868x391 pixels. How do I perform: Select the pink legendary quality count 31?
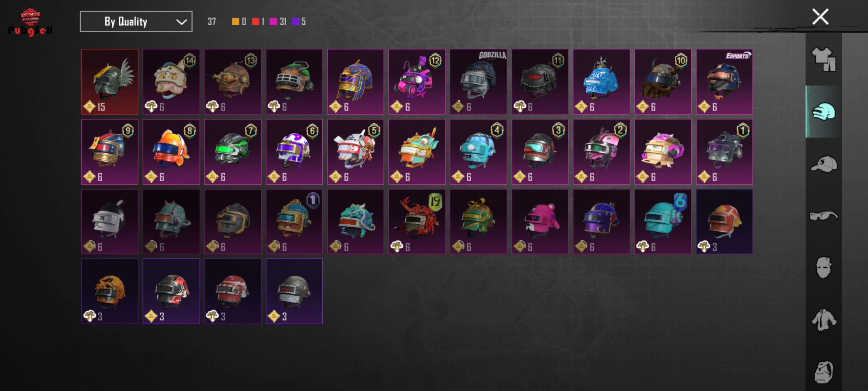tap(278, 21)
